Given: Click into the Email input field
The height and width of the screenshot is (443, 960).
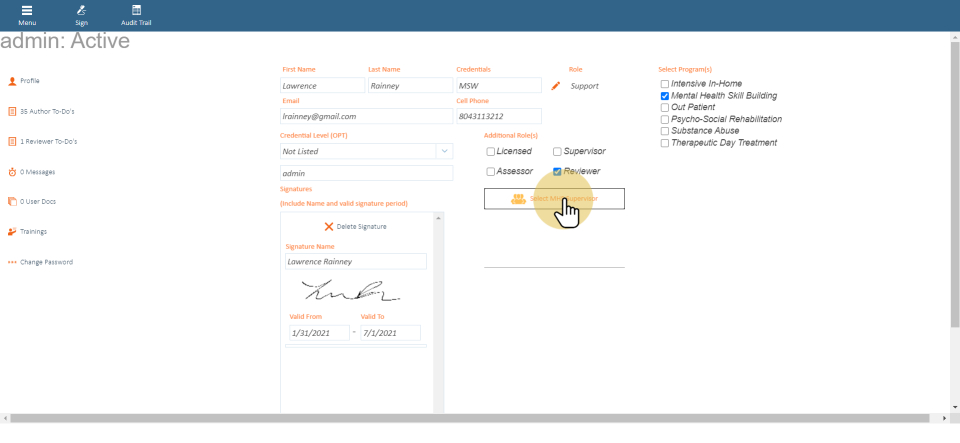Looking at the screenshot, I should (x=366, y=116).
